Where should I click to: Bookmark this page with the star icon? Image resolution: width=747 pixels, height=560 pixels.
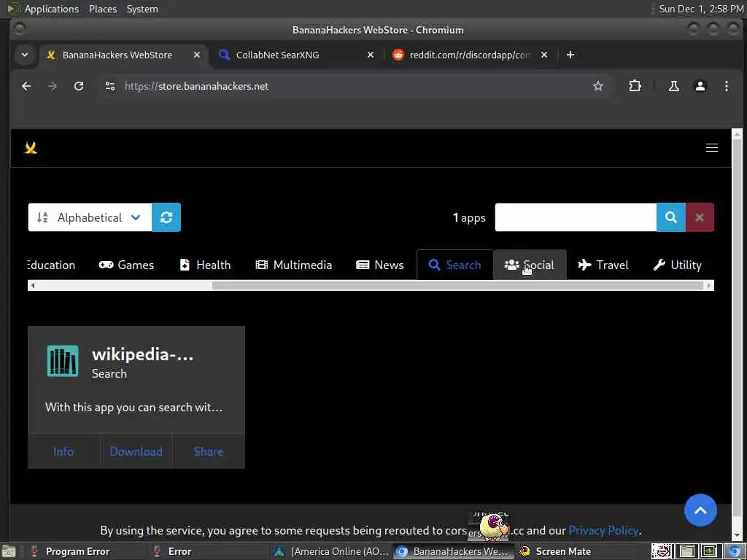[598, 86]
